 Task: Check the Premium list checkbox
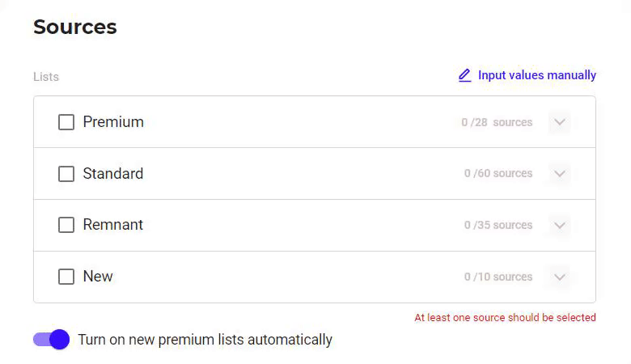[x=66, y=122]
